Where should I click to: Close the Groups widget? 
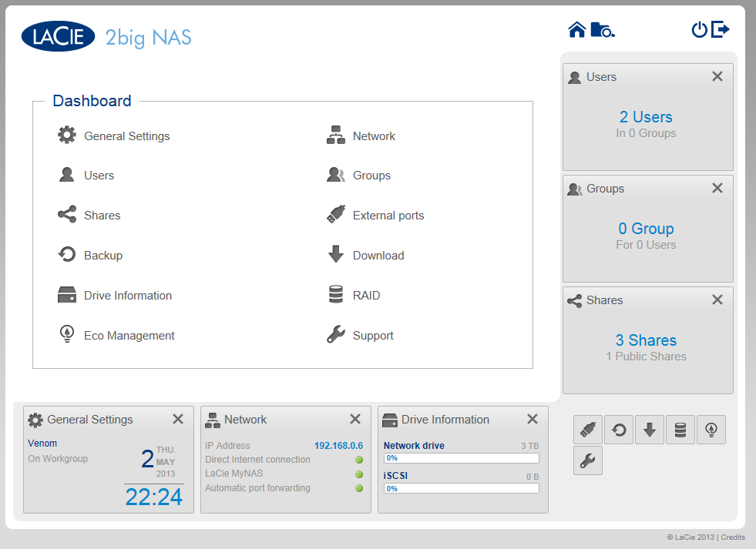coord(717,188)
